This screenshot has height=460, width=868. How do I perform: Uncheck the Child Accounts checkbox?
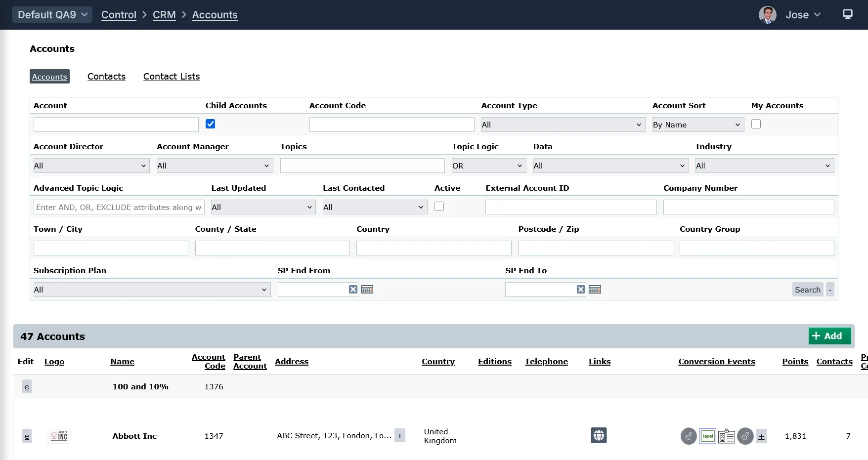(211, 124)
